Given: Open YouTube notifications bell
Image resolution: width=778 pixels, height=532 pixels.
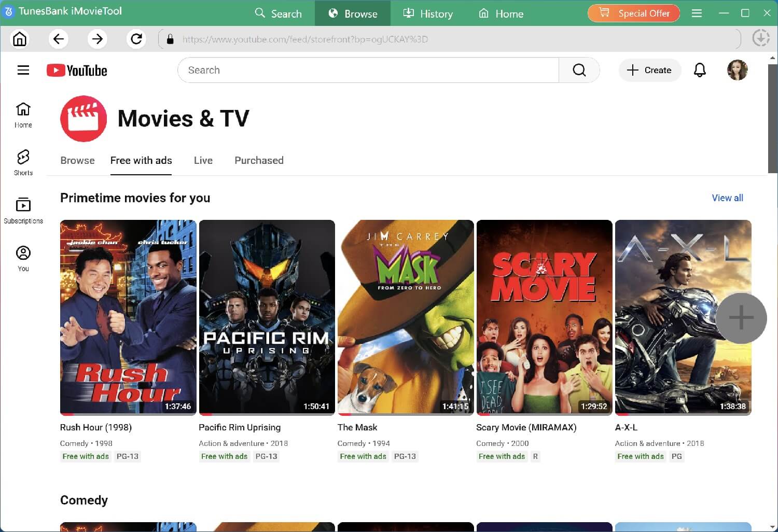Looking at the screenshot, I should [700, 70].
